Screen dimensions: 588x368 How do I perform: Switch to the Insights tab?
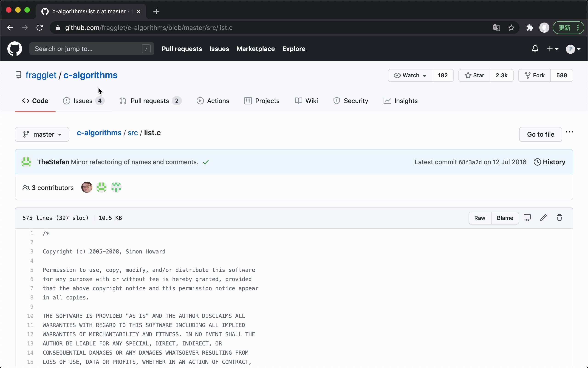coord(400,101)
